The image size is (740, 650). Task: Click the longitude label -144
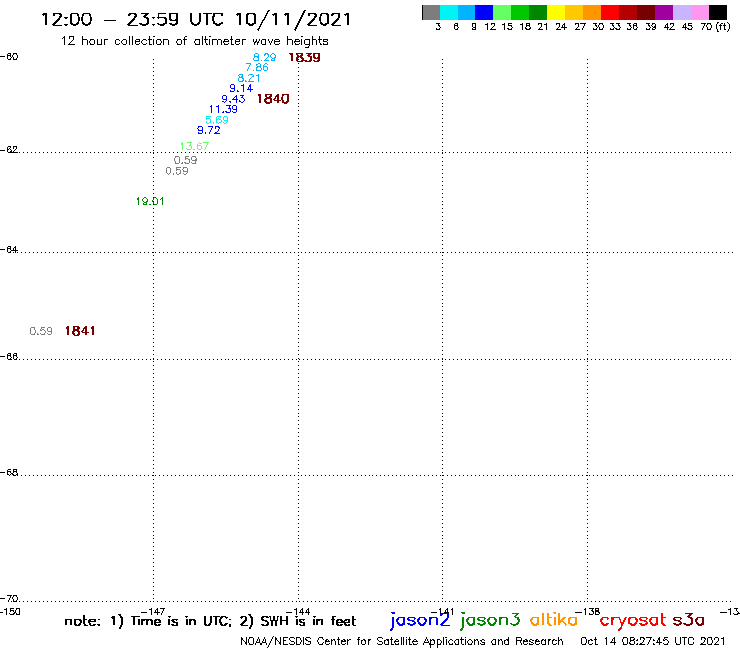[x=298, y=612]
